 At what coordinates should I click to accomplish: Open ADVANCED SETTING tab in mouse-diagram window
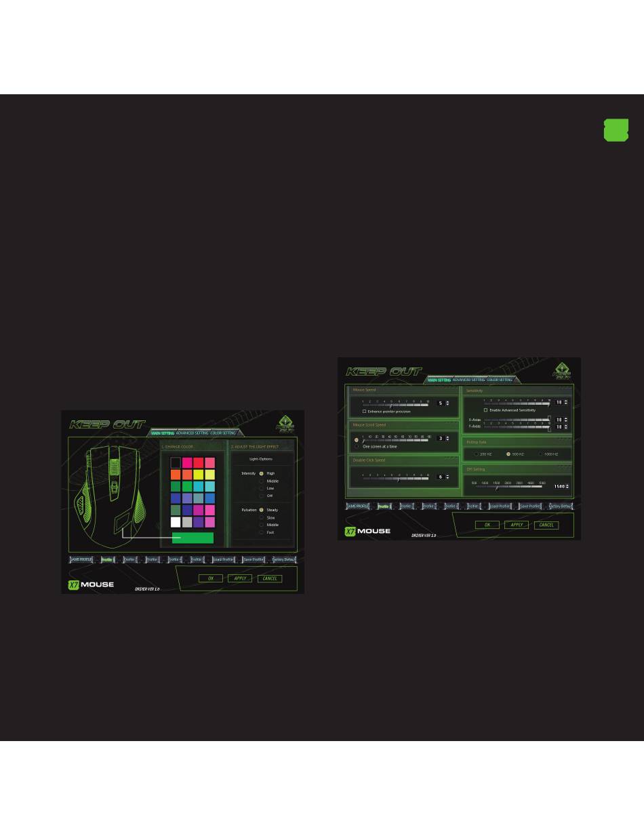[193, 433]
